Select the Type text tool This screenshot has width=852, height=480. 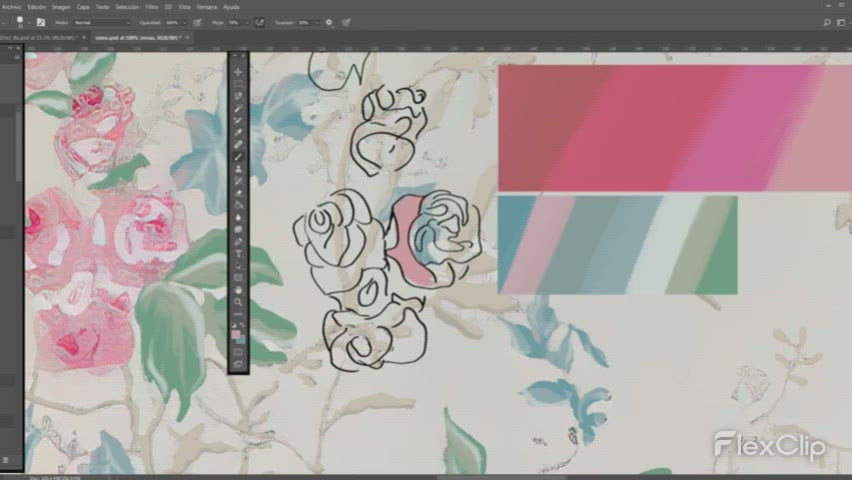(238, 253)
